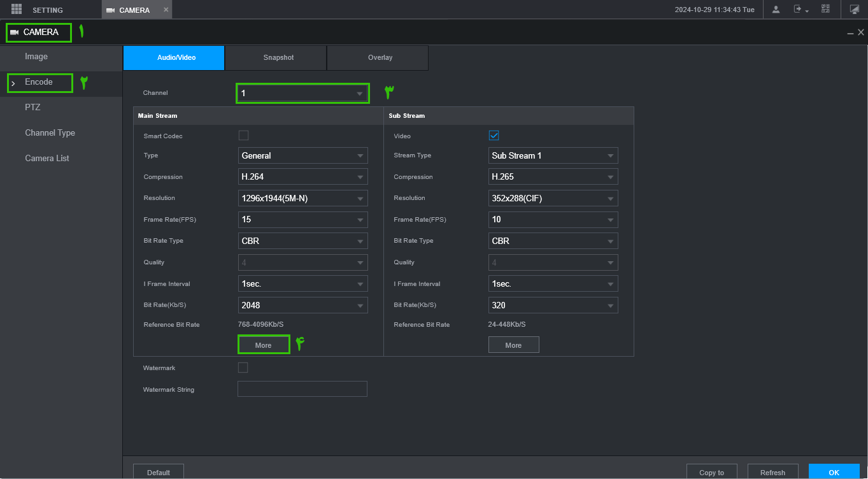
Task: Confirm settings with OK button
Action: tap(834, 472)
